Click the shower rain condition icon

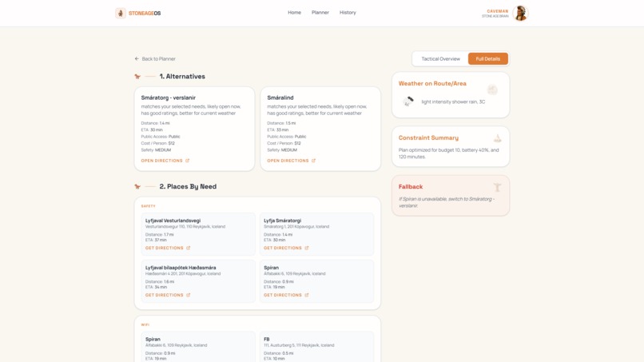tap(408, 101)
